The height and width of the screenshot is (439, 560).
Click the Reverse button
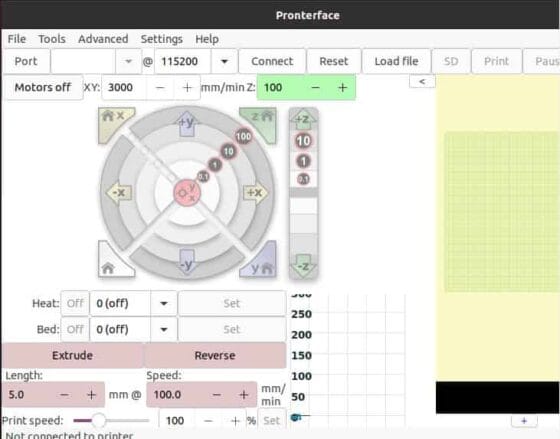215,355
